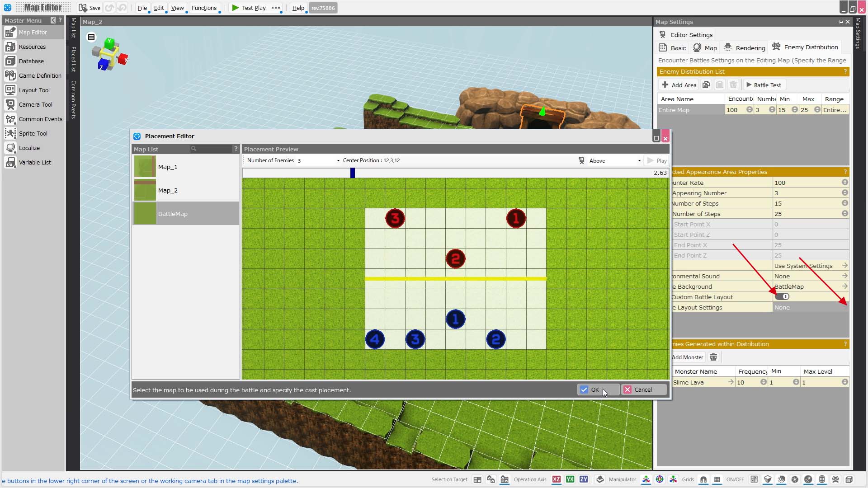Toggle grid display in status bar
Screen dimensions: 868x488
(x=717, y=479)
